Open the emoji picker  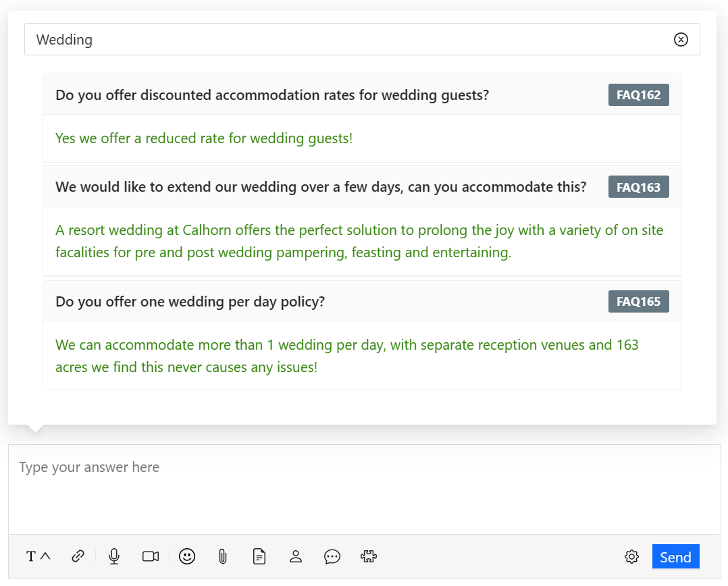pos(187,556)
